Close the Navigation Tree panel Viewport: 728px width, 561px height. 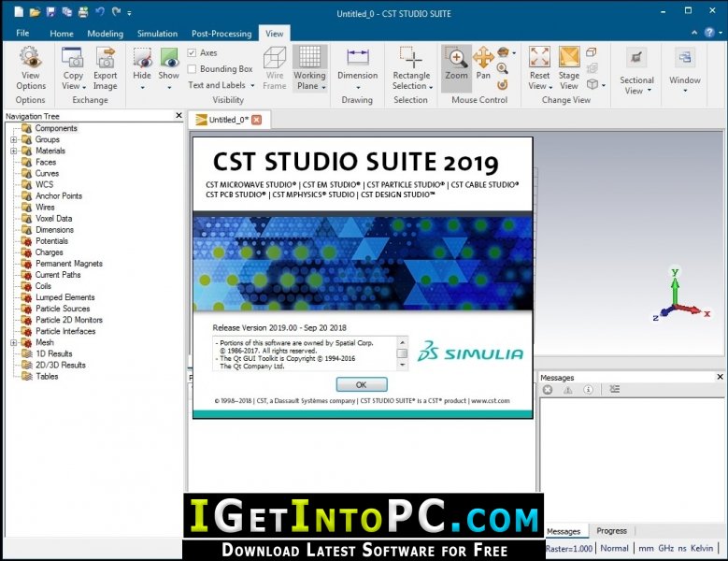point(178,115)
